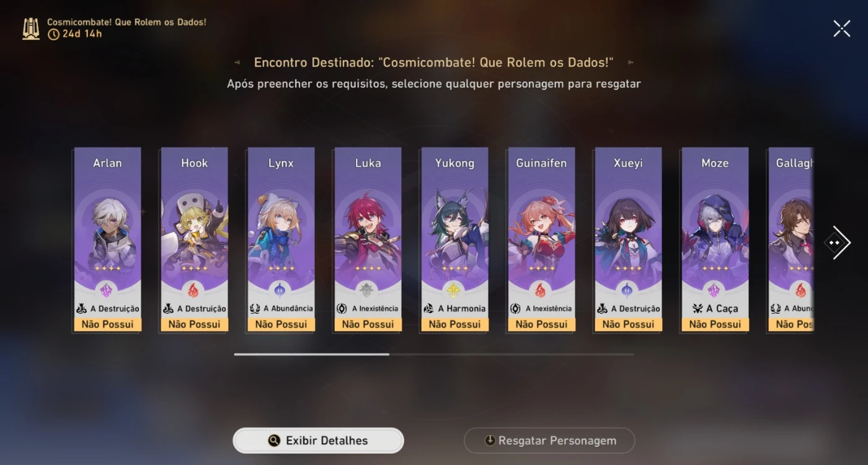Click the Fire element icon on Hook's card
Screen dimensions: 868x465
(x=193, y=290)
